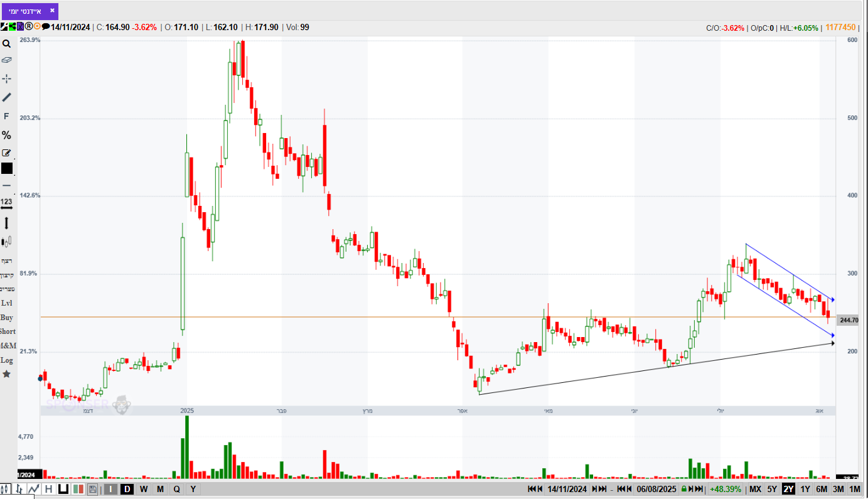
Task: Click the H chart type button
Action: click(x=48, y=489)
